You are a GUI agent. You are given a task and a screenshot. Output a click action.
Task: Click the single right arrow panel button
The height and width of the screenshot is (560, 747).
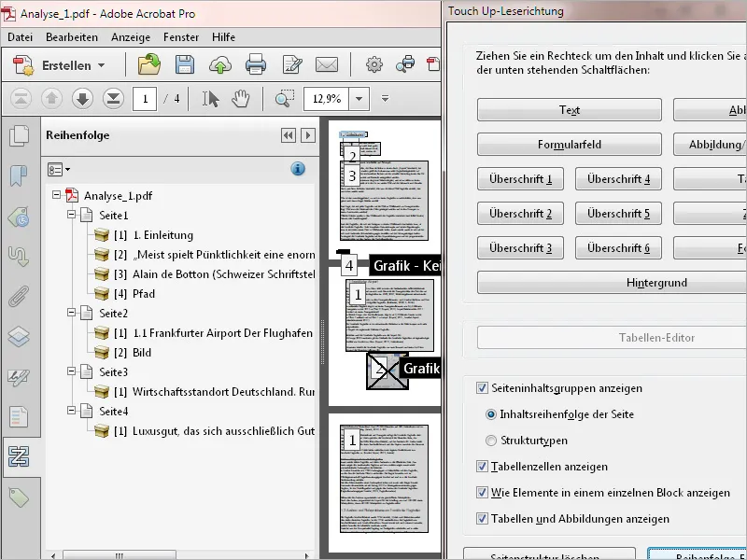pos(308,135)
